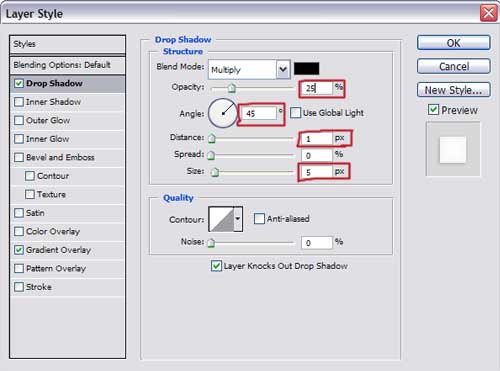Click the Noise slider handle
Image resolution: width=500 pixels, height=371 pixels.
coord(211,243)
